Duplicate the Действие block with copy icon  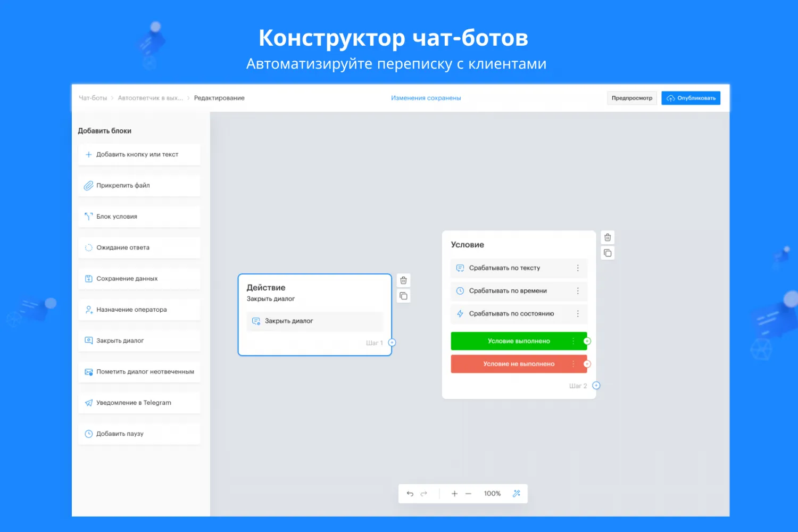(x=403, y=296)
